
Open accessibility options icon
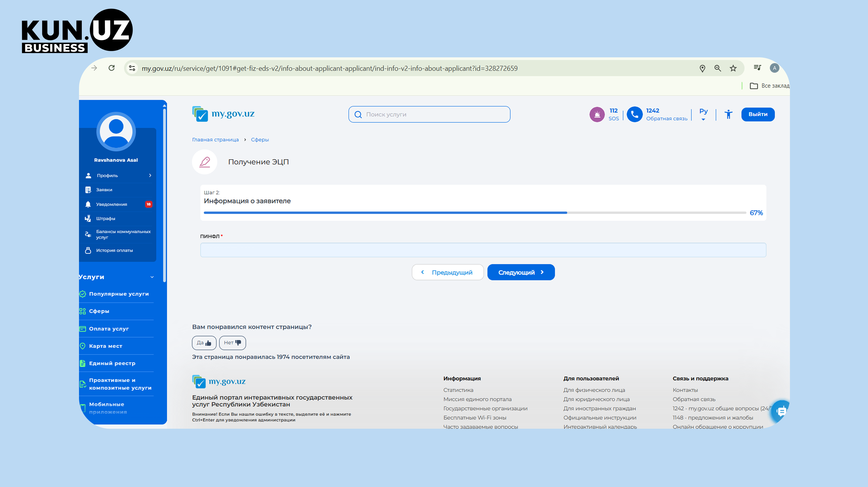[x=729, y=114]
